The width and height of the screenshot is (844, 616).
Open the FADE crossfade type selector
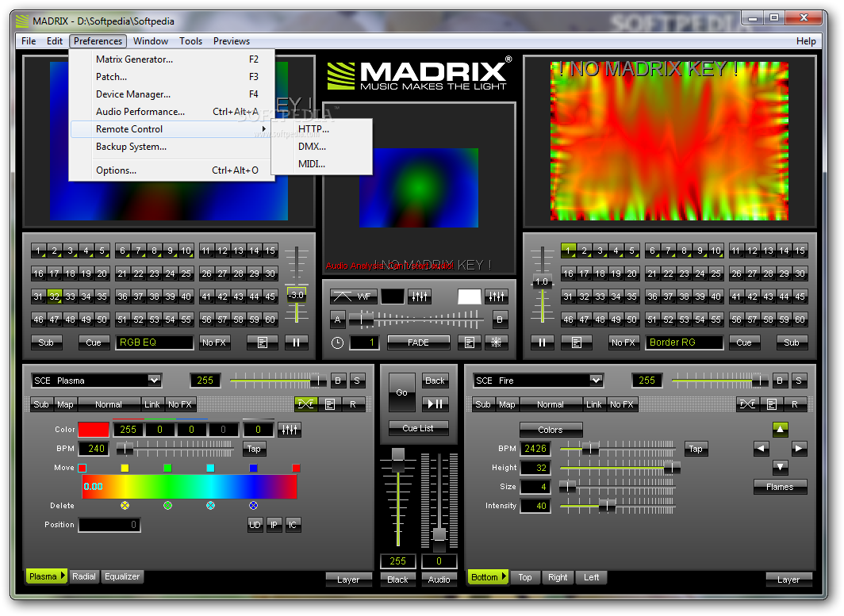click(418, 342)
